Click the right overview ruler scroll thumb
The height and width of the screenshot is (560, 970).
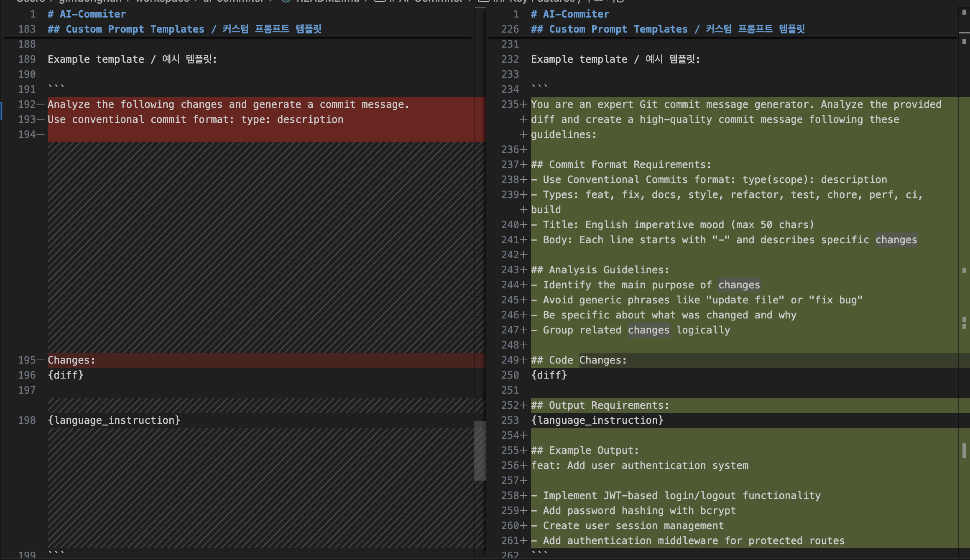point(964,451)
